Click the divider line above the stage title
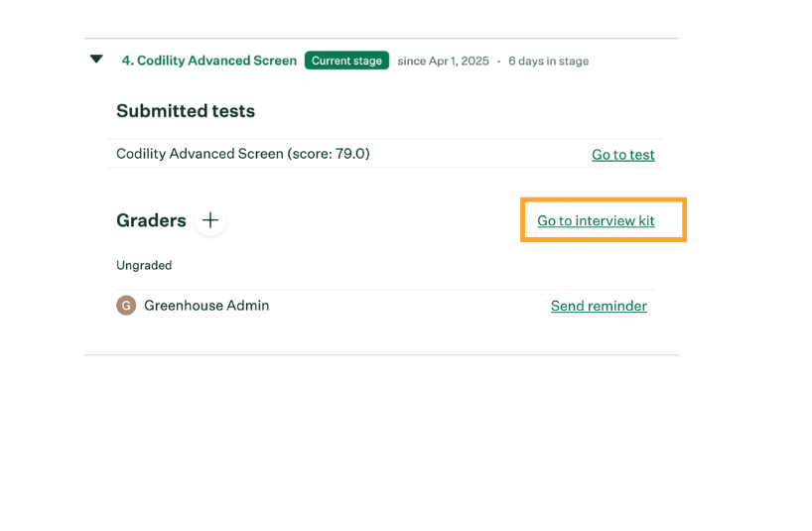The image size is (812, 531). click(381, 39)
